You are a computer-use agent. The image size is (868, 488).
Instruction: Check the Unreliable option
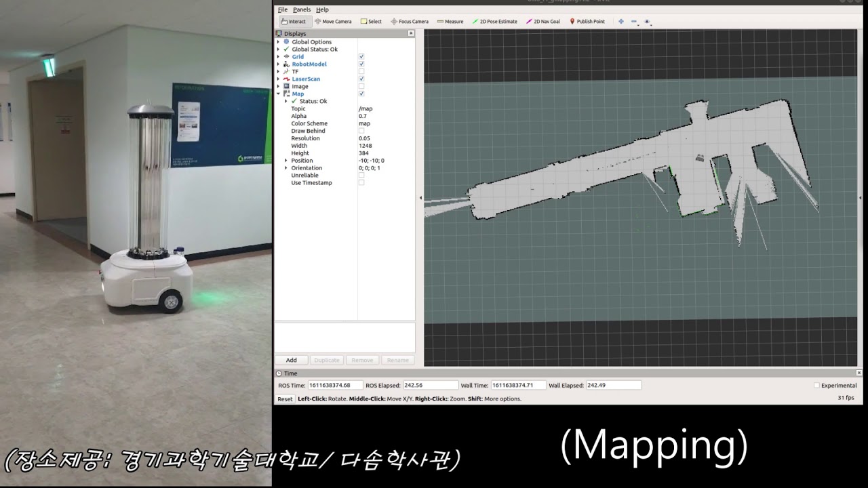[361, 175]
